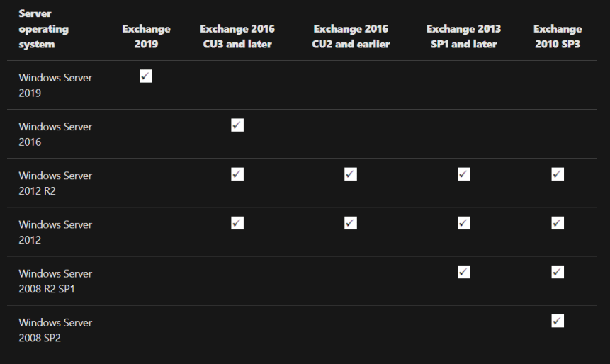Click the Server operating system header cell
Screen dimensions: 610x364
(x=44, y=30)
